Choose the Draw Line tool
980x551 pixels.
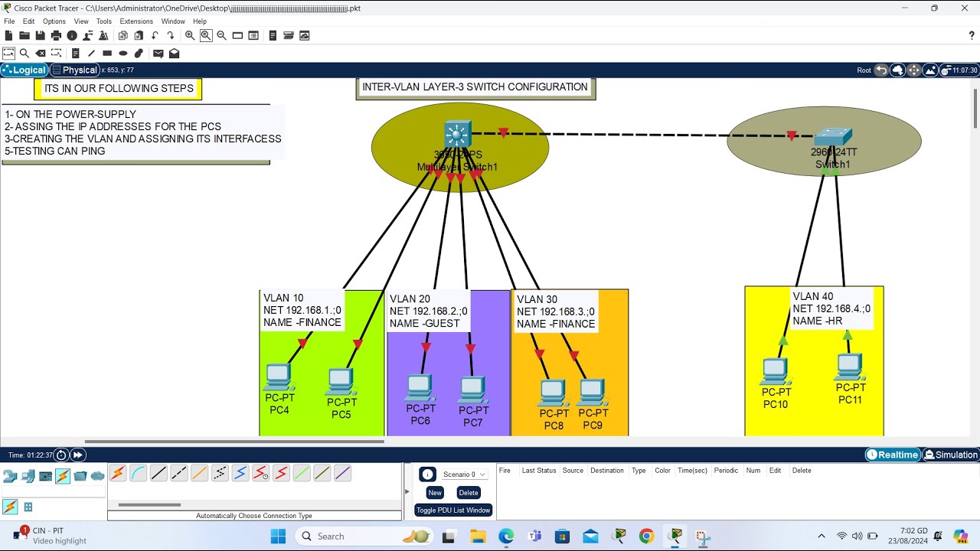91,54
